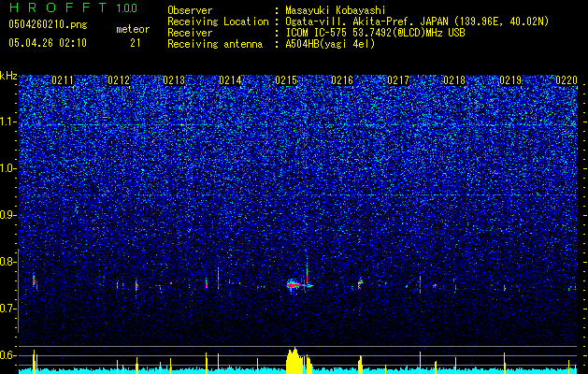Screen dimensions: 588x374
Task: Click the 0219 time marker
Action: 510,80
